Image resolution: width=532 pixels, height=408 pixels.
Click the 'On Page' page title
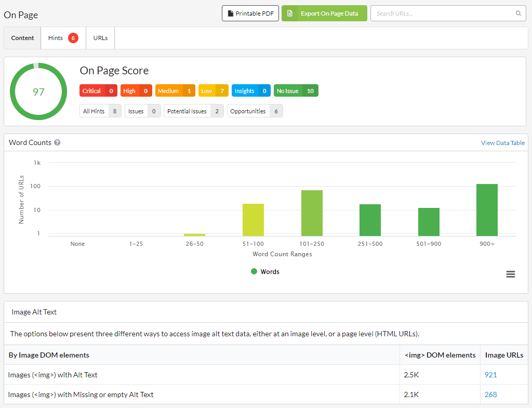(21, 15)
